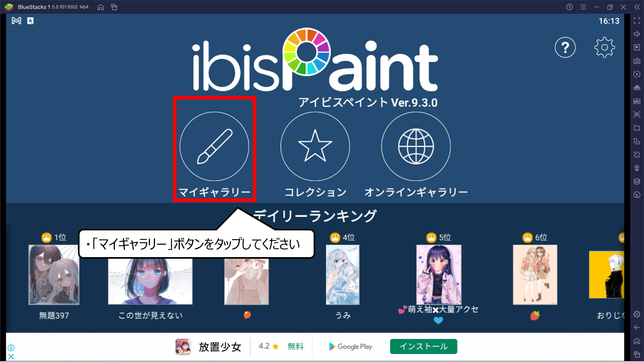This screenshot has width=644, height=362.
Task: Click BlueStacks cursor lock icon
Action: tap(637, 47)
